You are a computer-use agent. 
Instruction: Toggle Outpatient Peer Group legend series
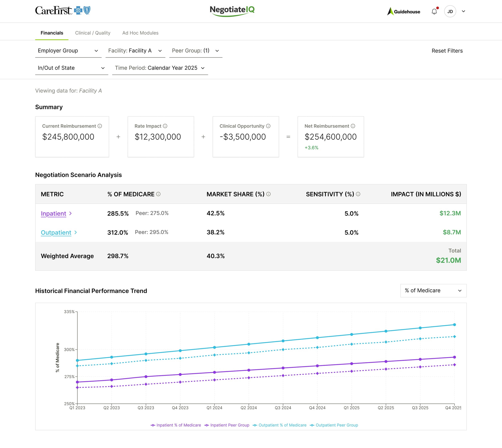(334, 425)
